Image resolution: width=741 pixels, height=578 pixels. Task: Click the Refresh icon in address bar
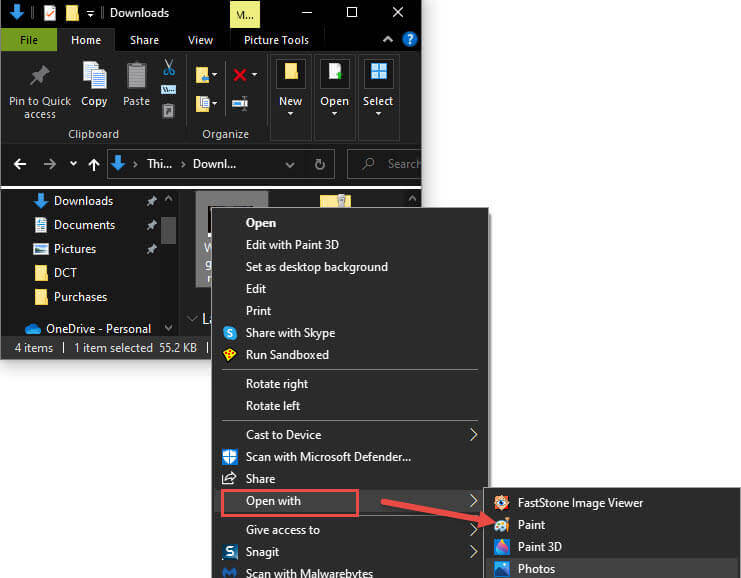click(320, 164)
